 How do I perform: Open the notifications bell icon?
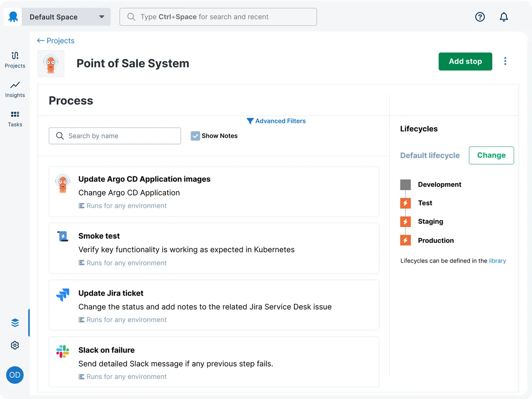click(504, 17)
